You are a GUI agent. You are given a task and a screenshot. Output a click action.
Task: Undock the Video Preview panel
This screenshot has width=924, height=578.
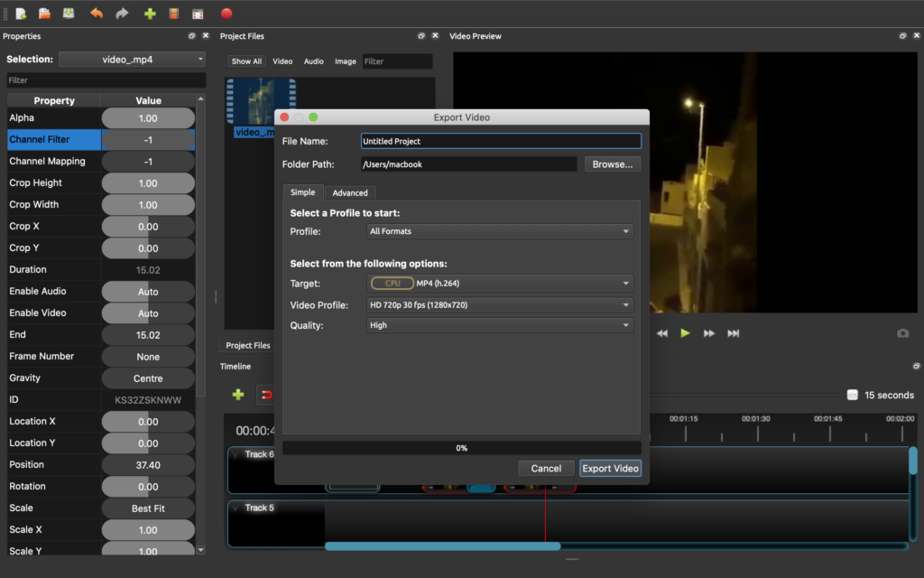coord(902,36)
